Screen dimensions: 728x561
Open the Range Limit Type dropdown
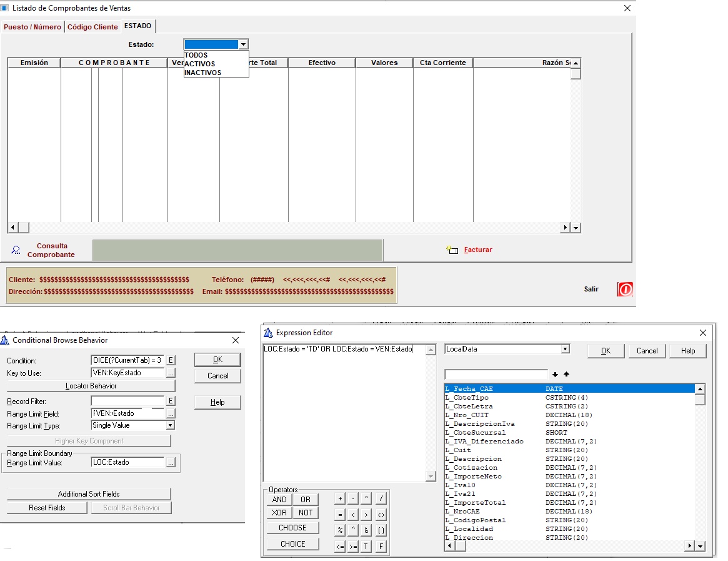coord(171,425)
